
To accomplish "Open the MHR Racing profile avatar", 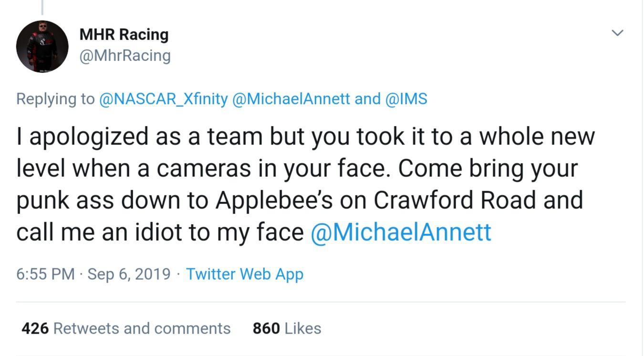I will (x=42, y=47).
